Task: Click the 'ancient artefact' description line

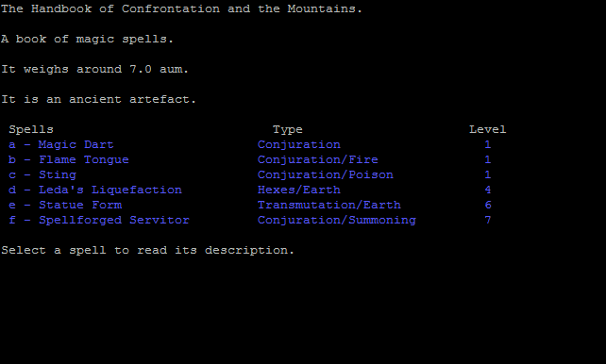Action: pyautogui.click(x=99, y=99)
